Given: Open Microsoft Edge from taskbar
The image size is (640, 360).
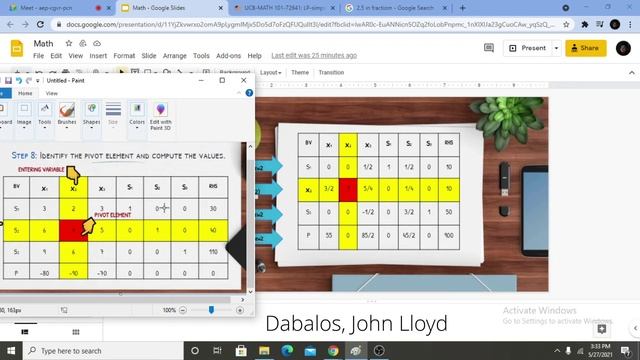Looking at the screenshot, I should pyautogui.click(x=287, y=351).
